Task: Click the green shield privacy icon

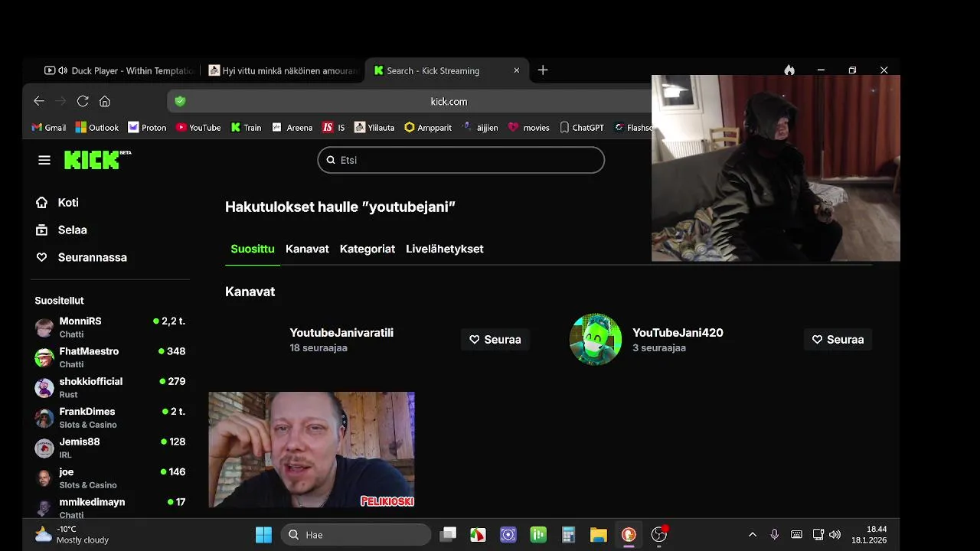Action: [x=180, y=101]
